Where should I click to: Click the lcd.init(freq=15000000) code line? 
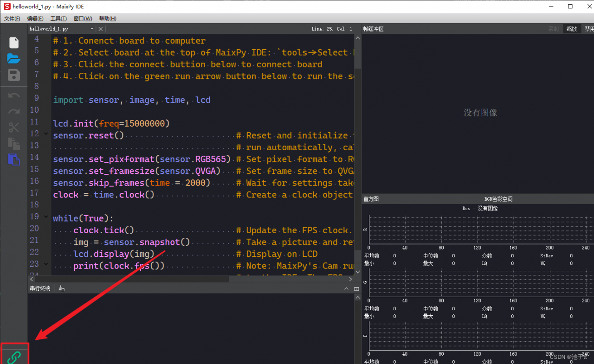tap(111, 124)
